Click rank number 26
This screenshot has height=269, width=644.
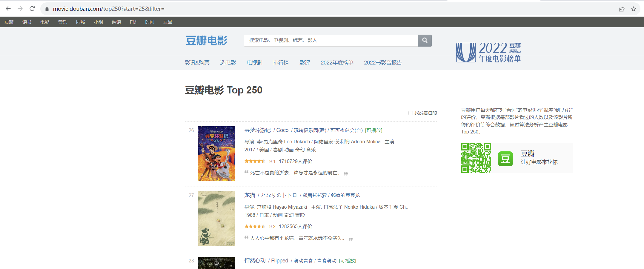(191, 130)
